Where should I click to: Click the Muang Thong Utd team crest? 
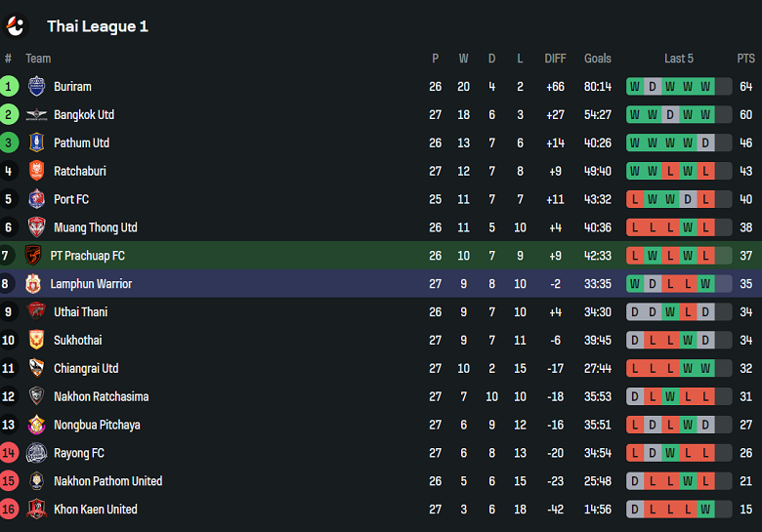coord(36,227)
